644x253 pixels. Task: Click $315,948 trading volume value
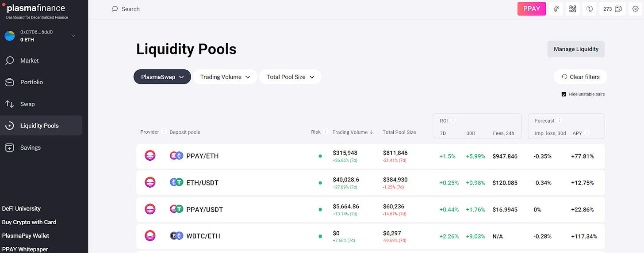345,153
